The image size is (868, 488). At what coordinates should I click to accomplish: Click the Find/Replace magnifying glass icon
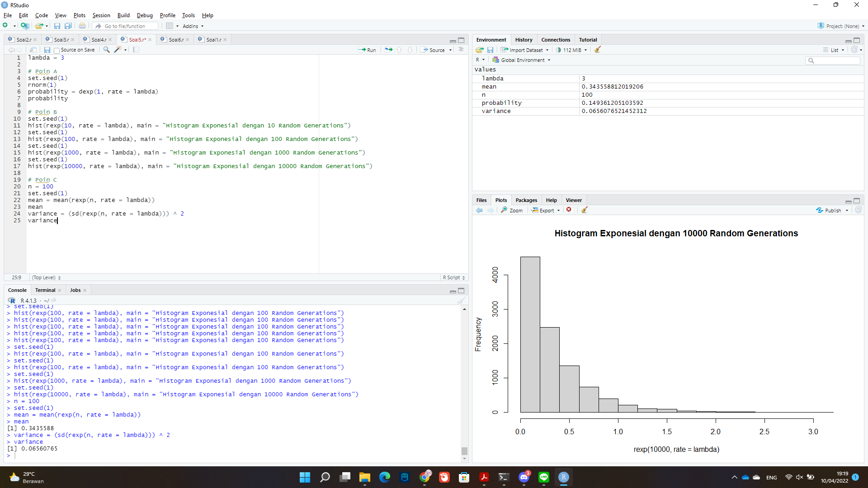click(106, 50)
